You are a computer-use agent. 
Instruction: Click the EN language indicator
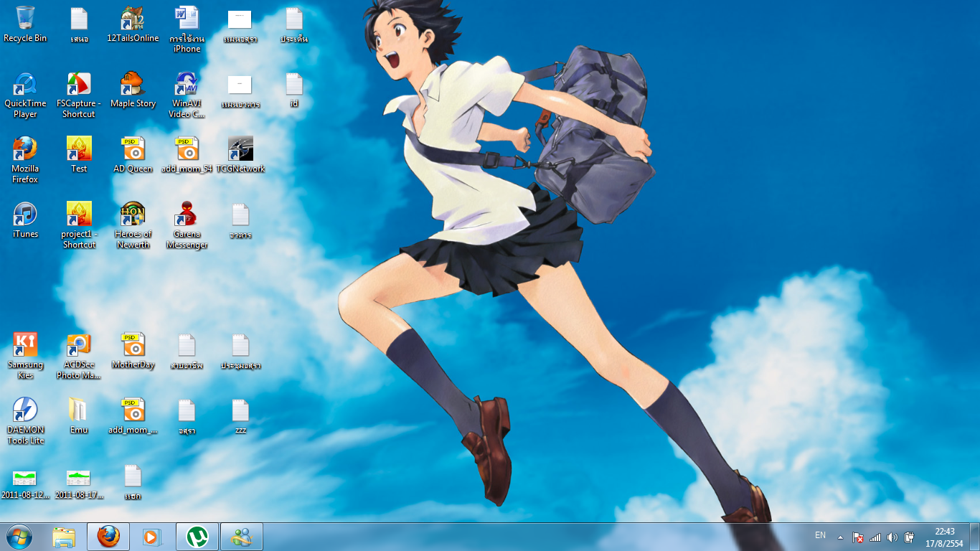820,535
